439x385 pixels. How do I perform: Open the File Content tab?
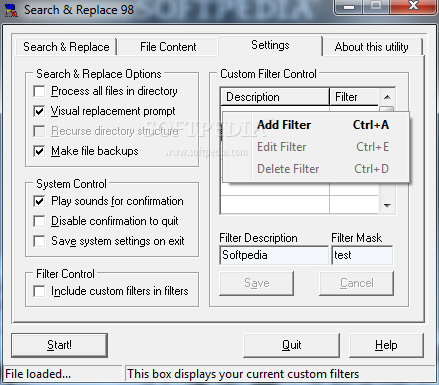[168, 47]
